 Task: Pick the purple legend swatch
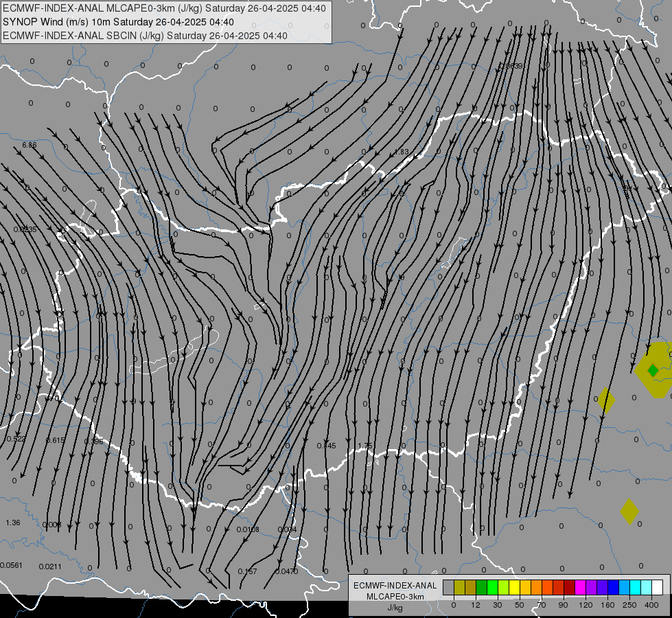(x=592, y=587)
